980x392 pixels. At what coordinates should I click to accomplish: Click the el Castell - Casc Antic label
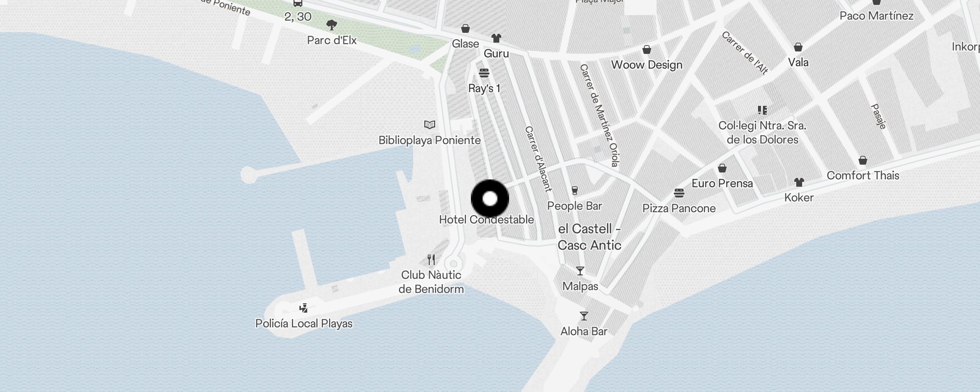point(589,237)
